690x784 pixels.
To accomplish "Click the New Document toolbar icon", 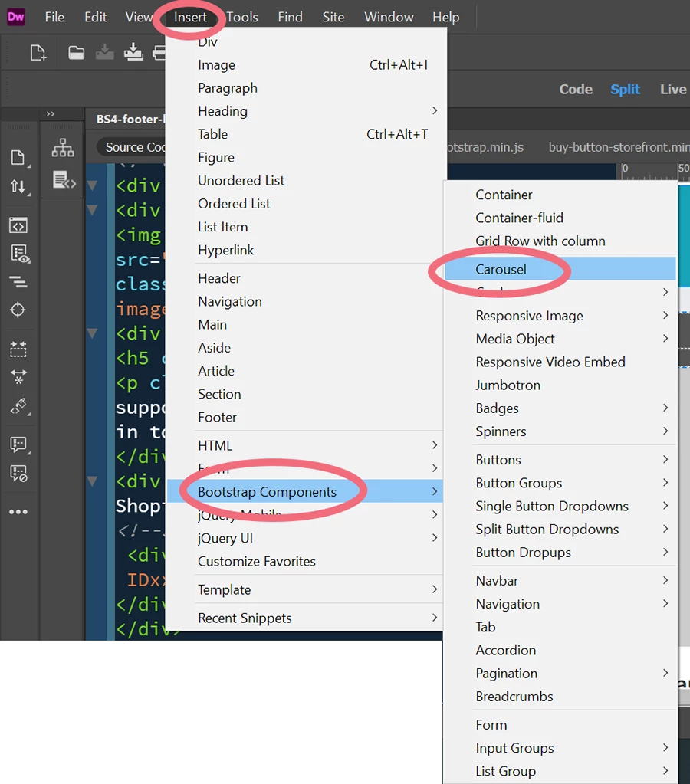I will click(38, 53).
